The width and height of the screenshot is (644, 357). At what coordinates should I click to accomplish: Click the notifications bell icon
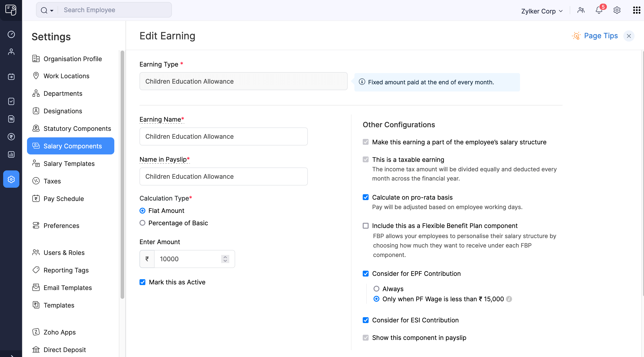pos(599,10)
